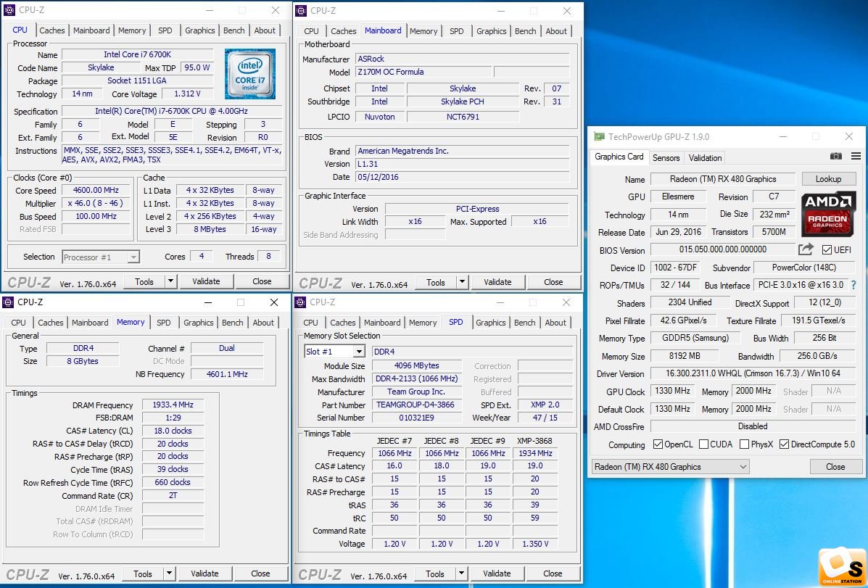Toggle the PhysX checkbox

[x=744, y=444]
